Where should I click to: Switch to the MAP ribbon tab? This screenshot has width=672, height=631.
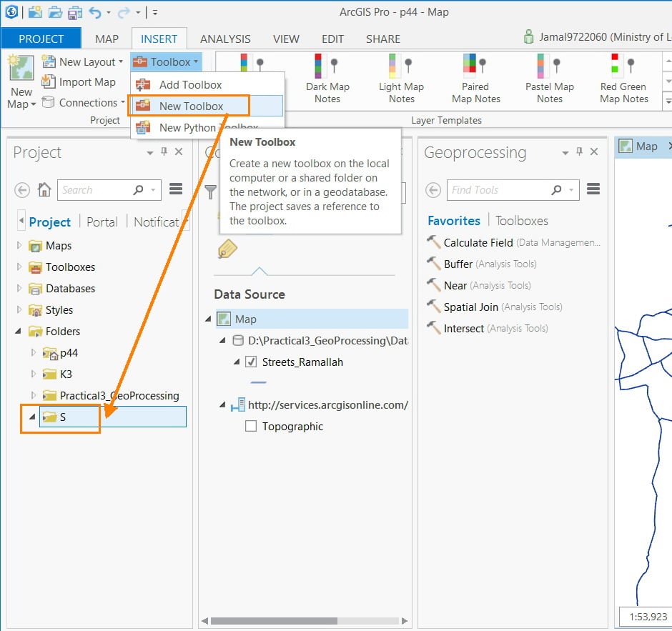pos(107,39)
